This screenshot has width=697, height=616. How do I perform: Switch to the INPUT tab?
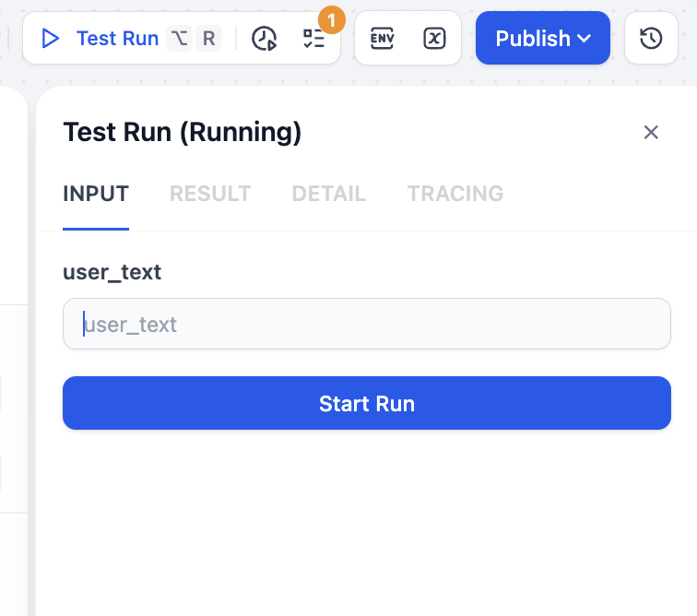pos(96,194)
